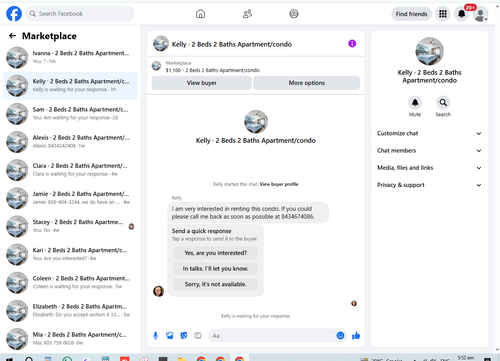Open Mia's conversation
500x361 pixels.
[70, 339]
